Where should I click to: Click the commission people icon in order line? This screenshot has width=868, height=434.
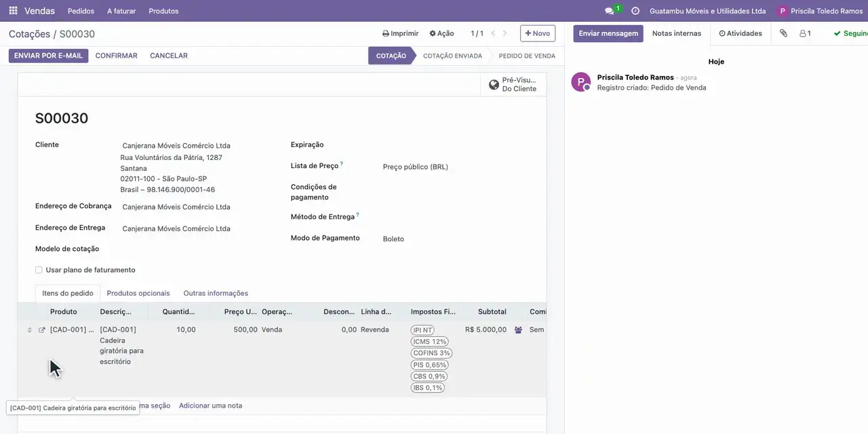518,330
